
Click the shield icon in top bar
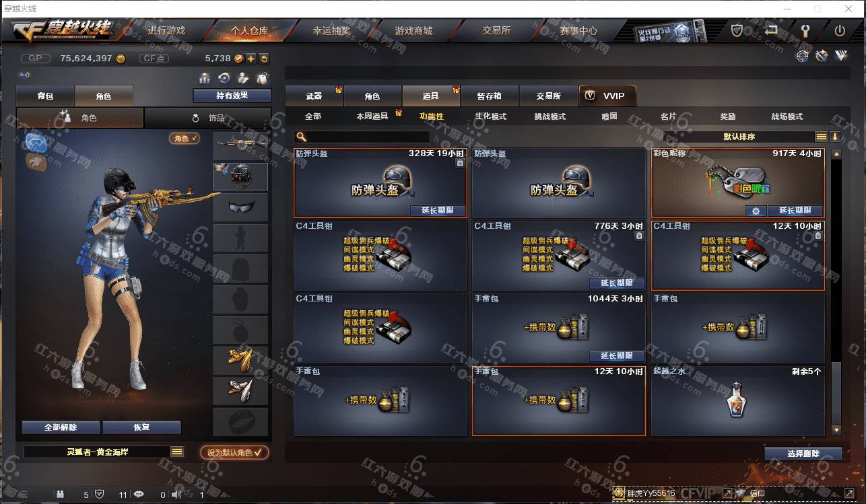[x=737, y=30]
